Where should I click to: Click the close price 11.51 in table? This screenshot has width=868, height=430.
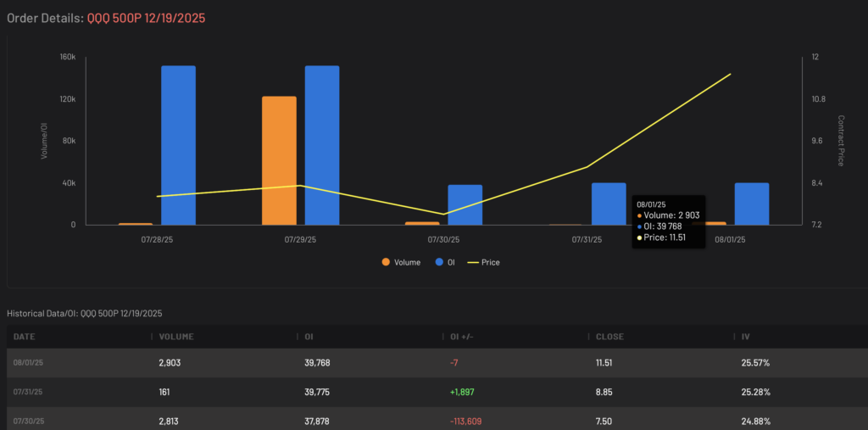pyautogui.click(x=604, y=363)
